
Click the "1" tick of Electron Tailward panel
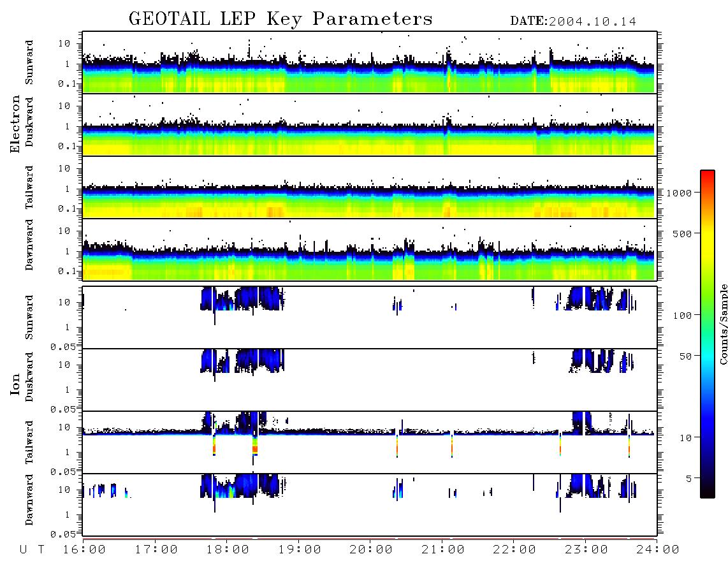click(68, 189)
